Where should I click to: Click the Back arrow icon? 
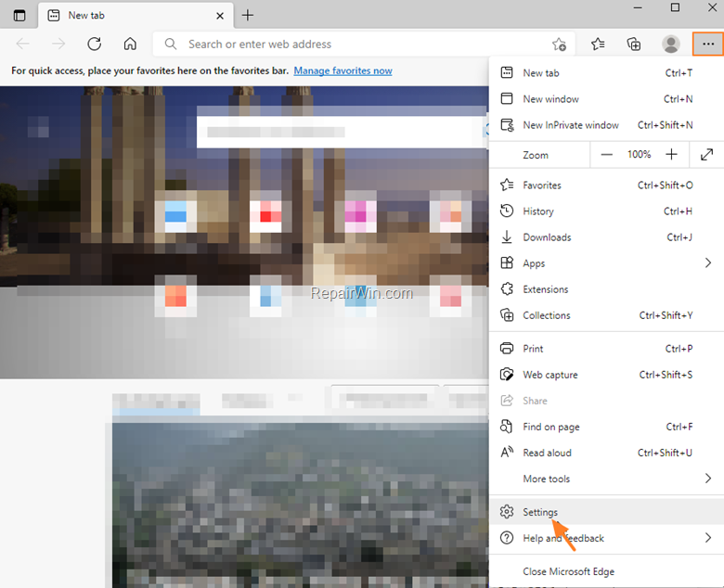click(22, 44)
